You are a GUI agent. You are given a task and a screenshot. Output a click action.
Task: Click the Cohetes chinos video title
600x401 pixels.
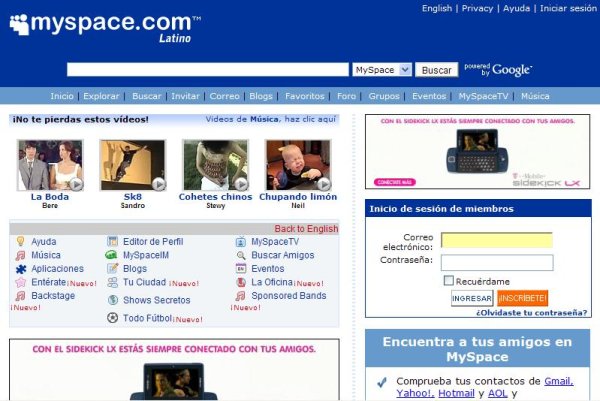[215, 197]
